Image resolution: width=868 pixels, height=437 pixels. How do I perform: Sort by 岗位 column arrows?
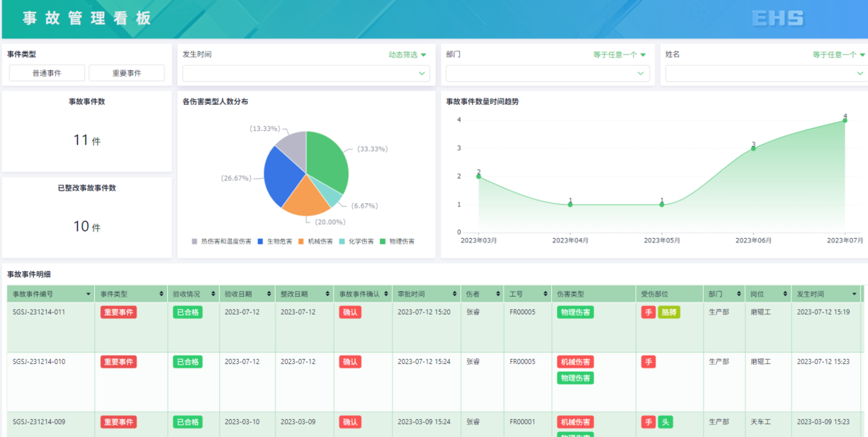783,294
